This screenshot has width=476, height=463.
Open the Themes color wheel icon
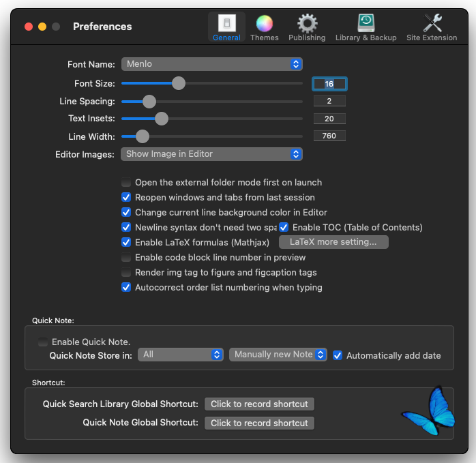(x=265, y=23)
